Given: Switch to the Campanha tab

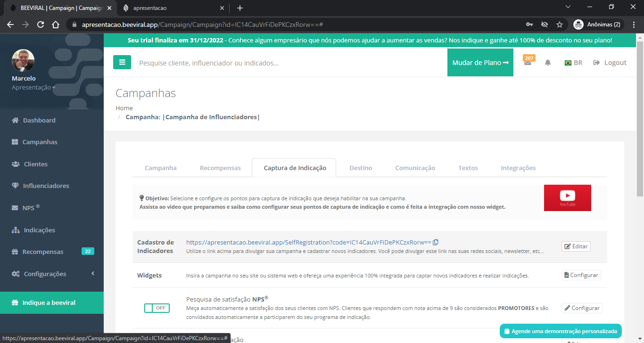Looking at the screenshot, I should coord(161,168).
